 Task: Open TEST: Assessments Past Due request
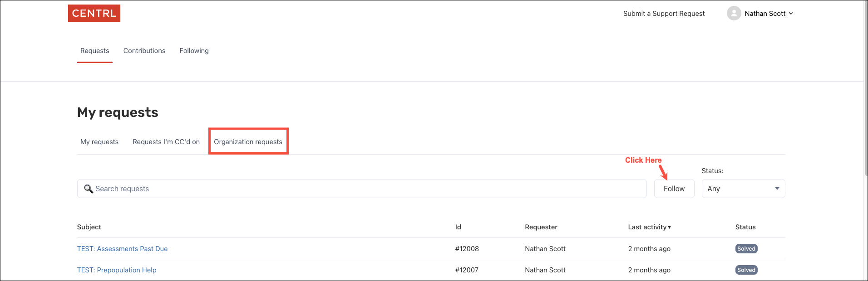[122, 249]
